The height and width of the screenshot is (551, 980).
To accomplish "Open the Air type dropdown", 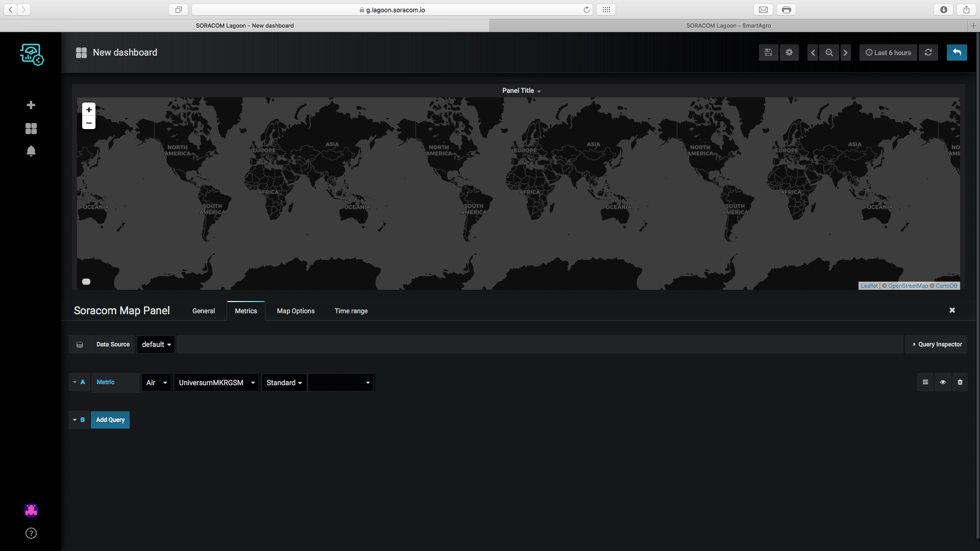I will 156,383.
